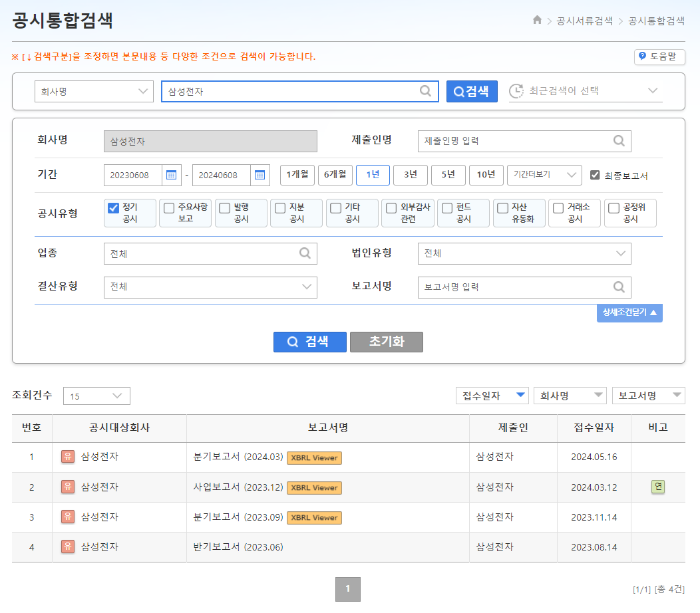The height and width of the screenshot is (613, 700).
Task: Click the 유 icon in row 4
Action: pos(68,547)
